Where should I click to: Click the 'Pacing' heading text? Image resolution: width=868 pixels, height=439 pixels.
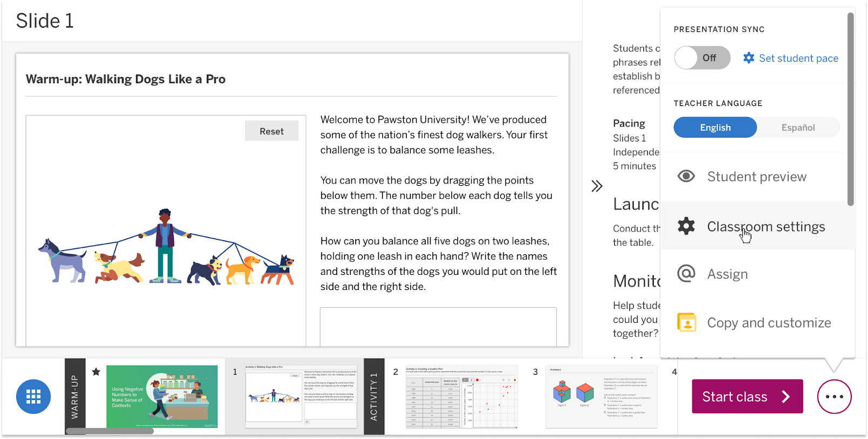pos(629,123)
